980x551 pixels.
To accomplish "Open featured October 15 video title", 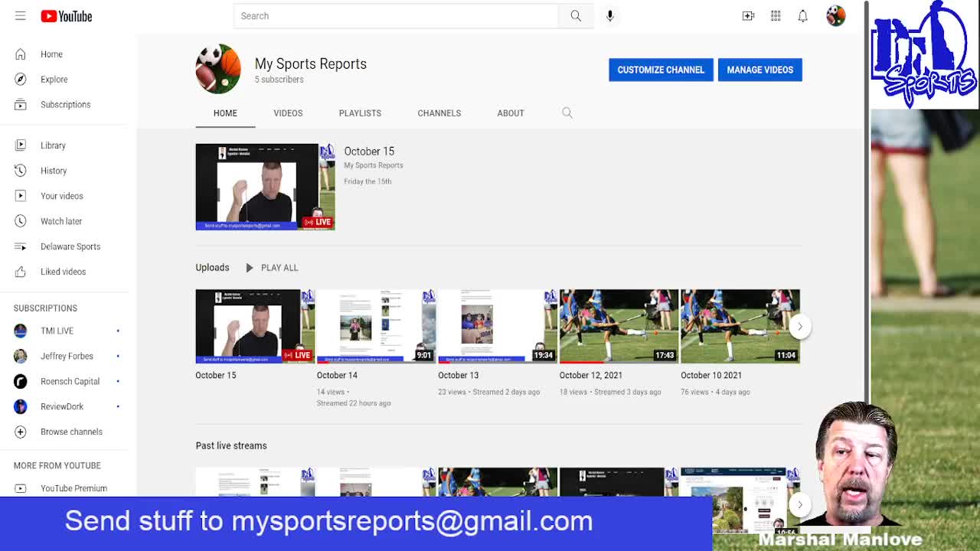I will [x=369, y=152].
